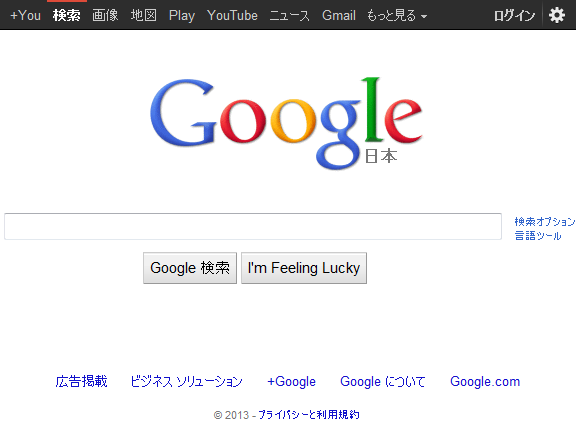Screen dimensions: 576x448
Task: Open the 言語ツール link
Action: coord(538,235)
